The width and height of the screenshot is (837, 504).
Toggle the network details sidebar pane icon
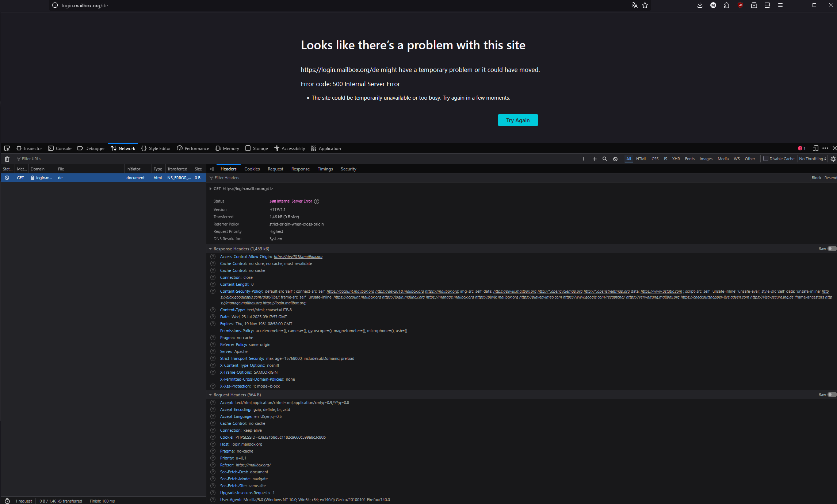211,169
